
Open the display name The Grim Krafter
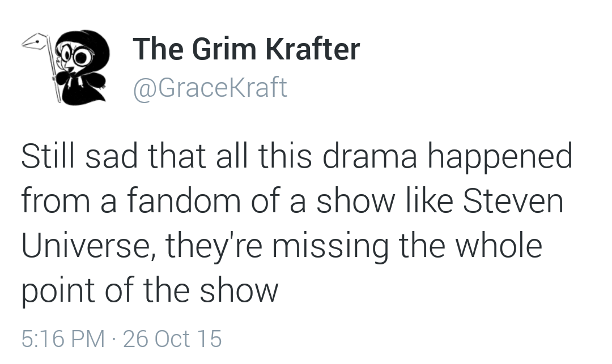click(246, 49)
